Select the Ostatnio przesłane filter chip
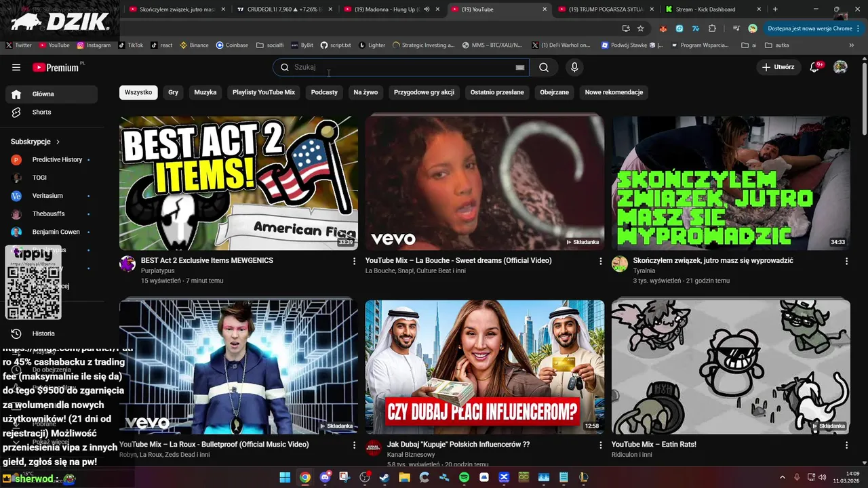868x488 pixels. pos(497,92)
